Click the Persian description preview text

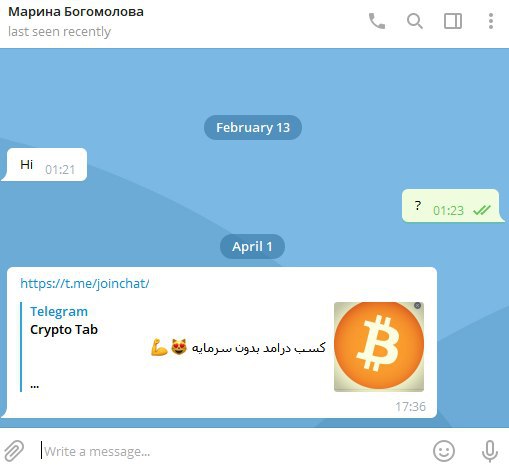click(238, 347)
